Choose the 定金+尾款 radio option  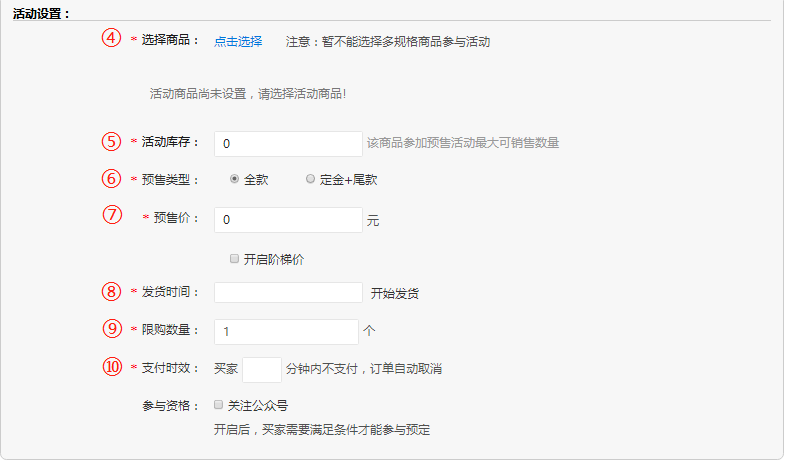click(x=310, y=179)
